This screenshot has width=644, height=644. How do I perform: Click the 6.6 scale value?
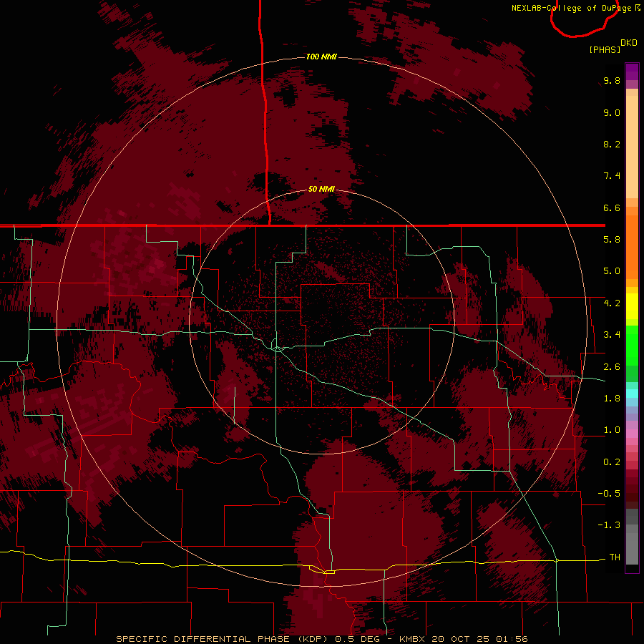coord(612,208)
